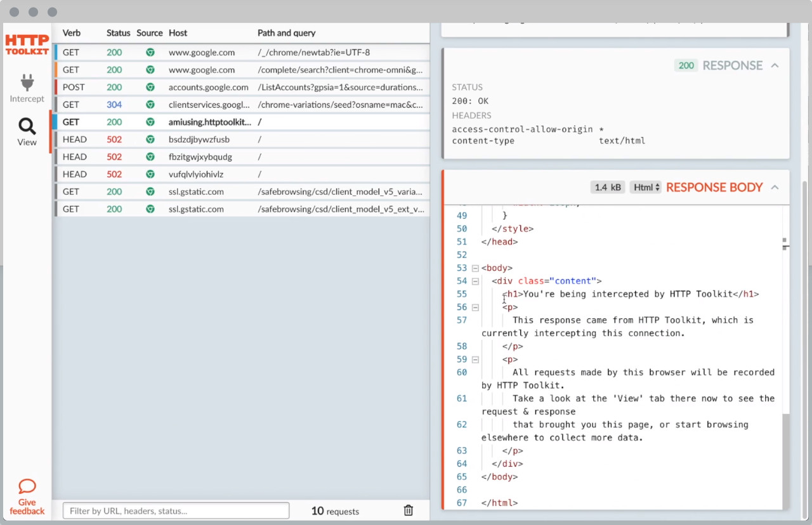Select the vufqlvlyiohivlz HEAD request
Viewport: 812px width, 525px height.
[x=242, y=174]
